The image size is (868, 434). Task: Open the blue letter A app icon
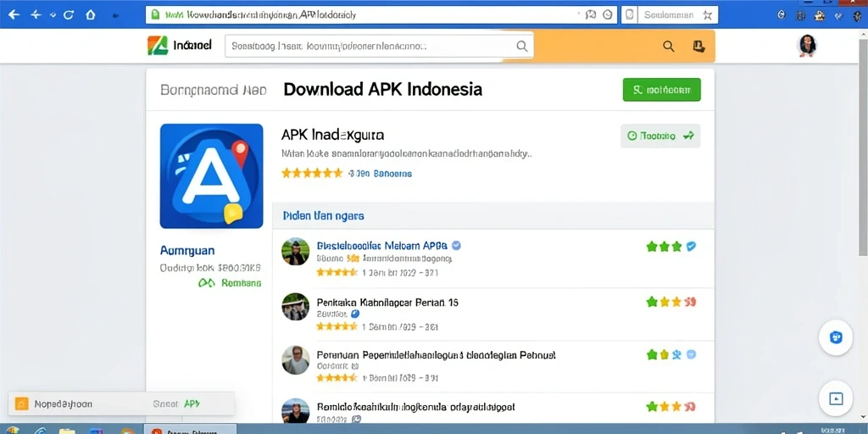211,176
